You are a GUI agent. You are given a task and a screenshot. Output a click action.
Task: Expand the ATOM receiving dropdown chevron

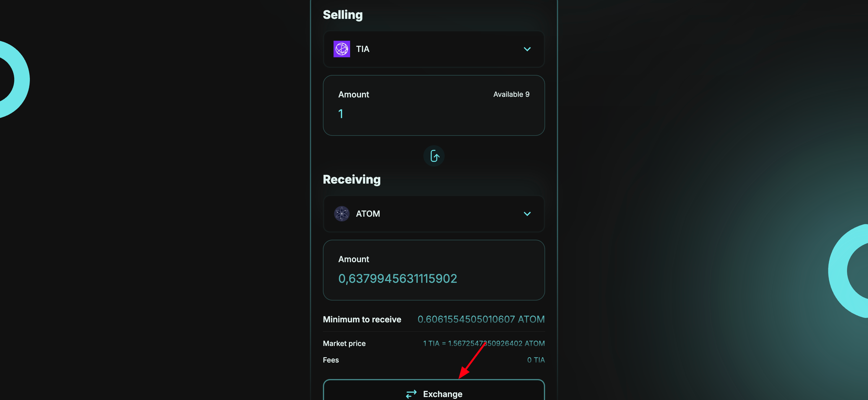point(527,214)
